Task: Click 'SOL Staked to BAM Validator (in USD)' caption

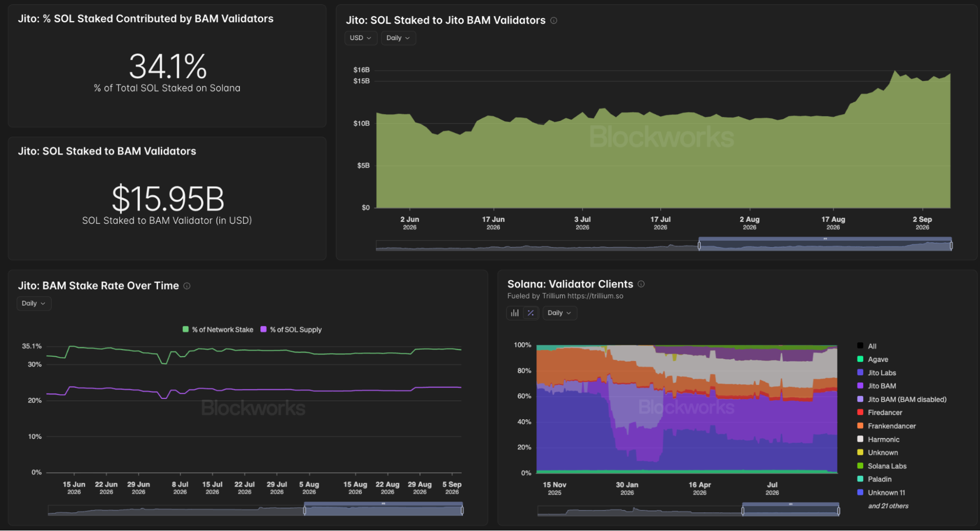Action: (x=167, y=221)
